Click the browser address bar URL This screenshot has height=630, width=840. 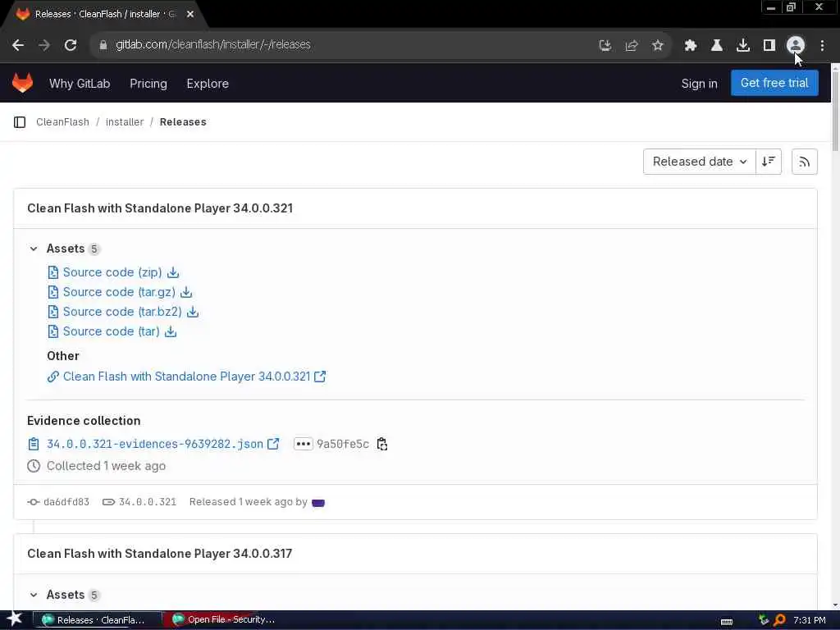[x=212, y=45]
